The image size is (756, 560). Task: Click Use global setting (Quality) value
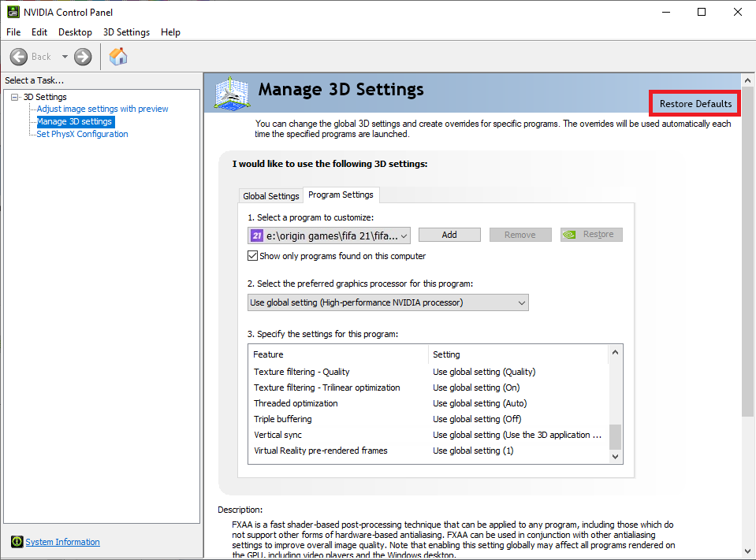pos(484,372)
